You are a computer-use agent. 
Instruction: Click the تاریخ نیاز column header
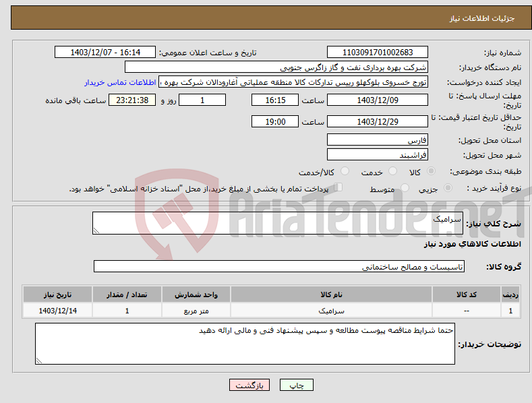pos(58,294)
